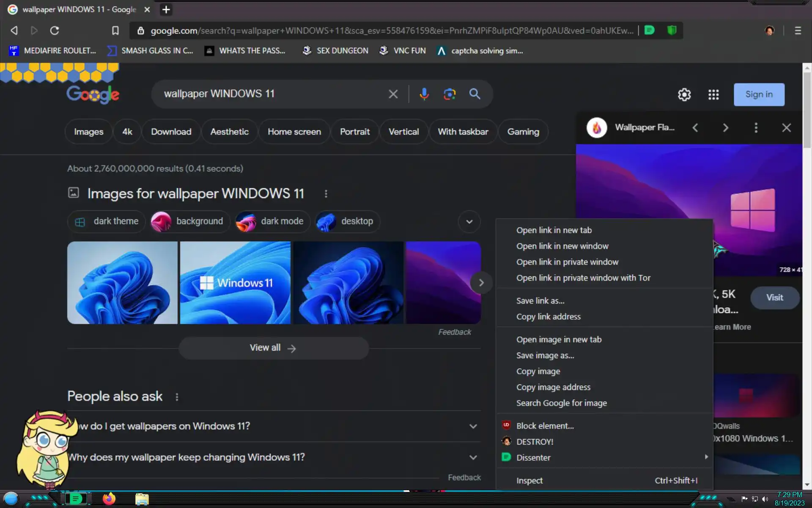Expand more image filter chips chevron

point(469,221)
